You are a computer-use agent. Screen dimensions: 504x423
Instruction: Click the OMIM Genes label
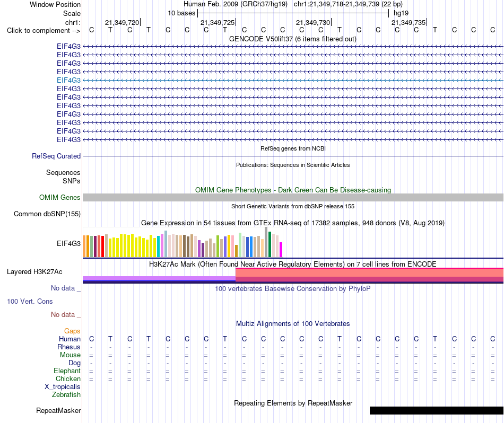[x=59, y=197]
